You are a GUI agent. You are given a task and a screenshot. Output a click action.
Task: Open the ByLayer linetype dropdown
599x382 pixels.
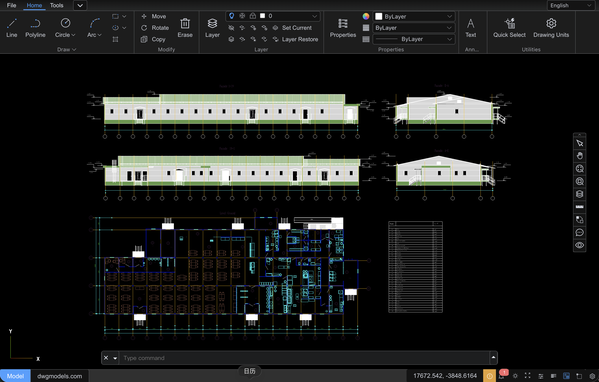click(x=449, y=39)
